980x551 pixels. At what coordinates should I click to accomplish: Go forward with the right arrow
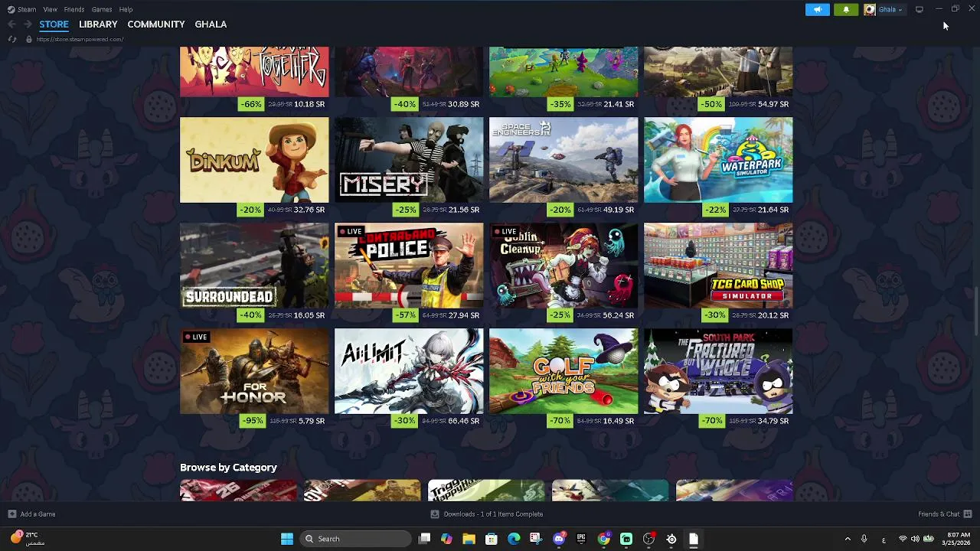28,24
